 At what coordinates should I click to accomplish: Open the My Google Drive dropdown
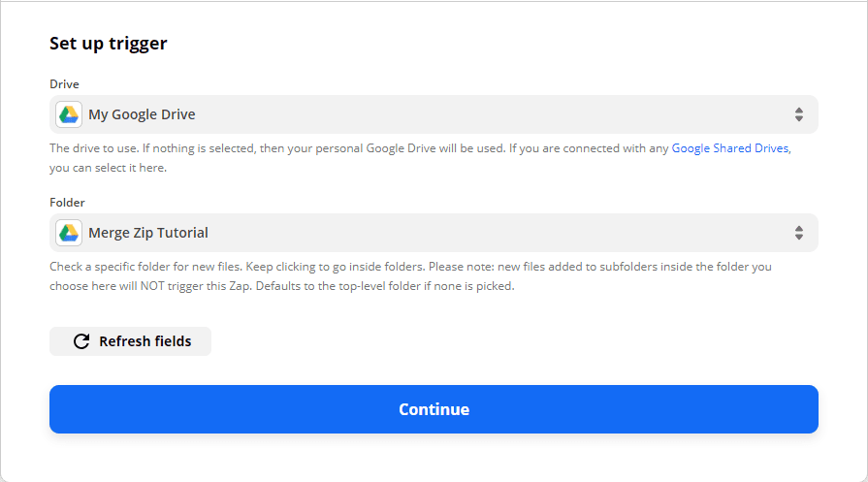(x=142, y=114)
